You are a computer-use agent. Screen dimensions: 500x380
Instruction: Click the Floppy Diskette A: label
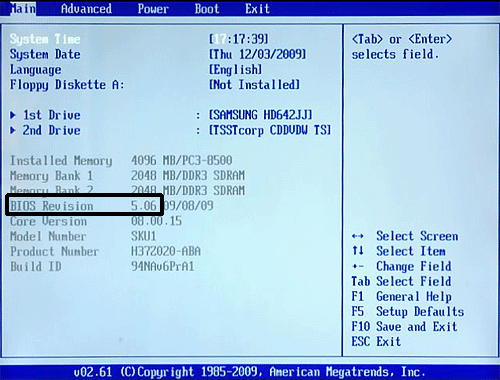[67, 85]
